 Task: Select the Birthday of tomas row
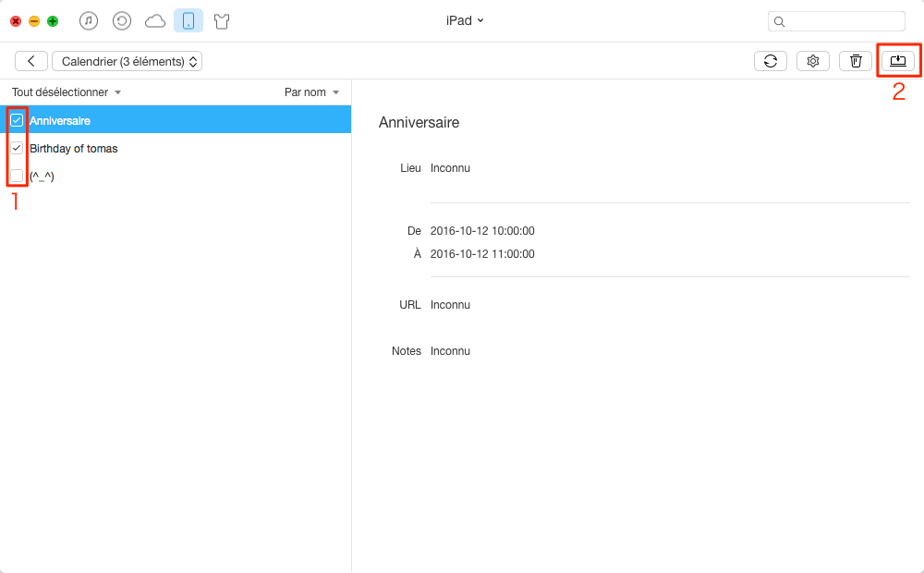(x=176, y=148)
